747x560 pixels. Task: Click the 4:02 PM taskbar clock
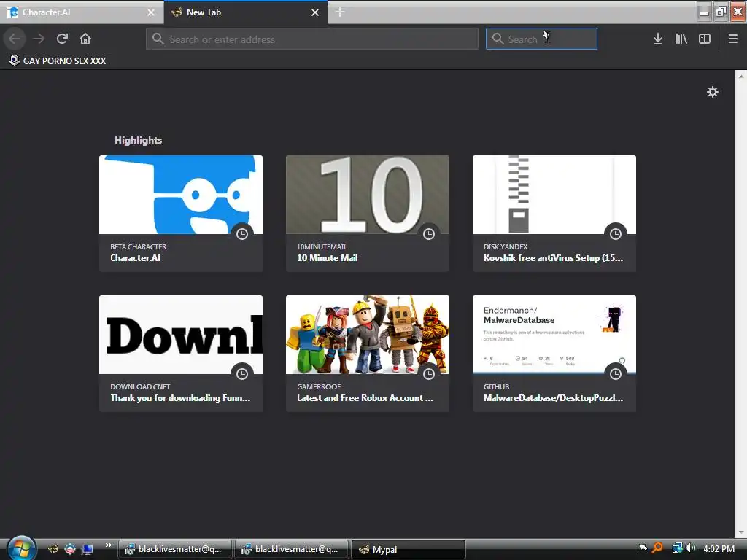[719, 548]
